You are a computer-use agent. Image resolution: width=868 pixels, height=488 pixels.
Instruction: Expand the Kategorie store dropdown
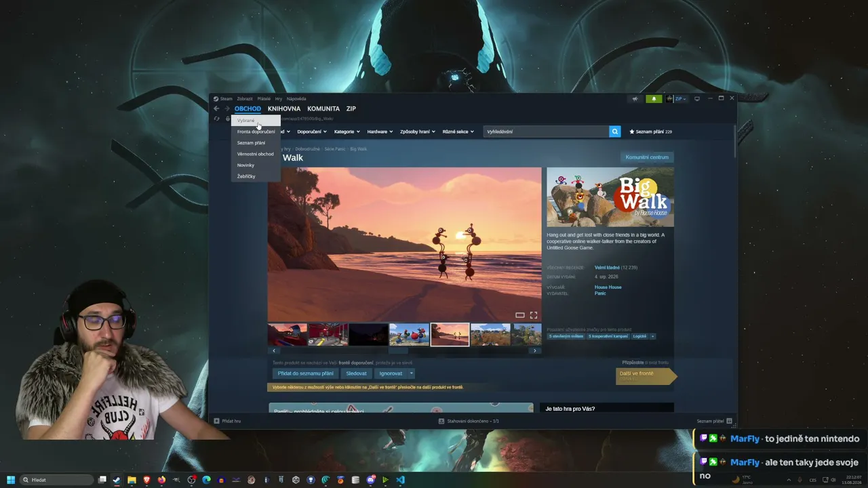point(347,131)
